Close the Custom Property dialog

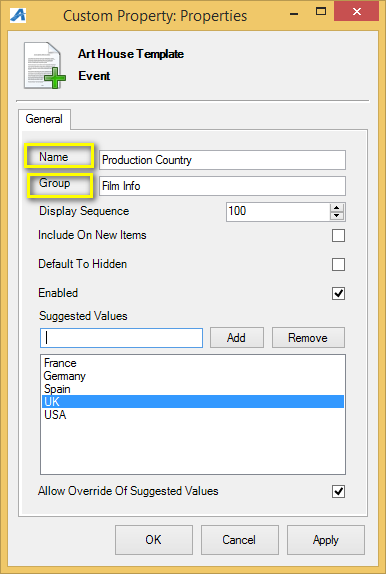[356, 12]
